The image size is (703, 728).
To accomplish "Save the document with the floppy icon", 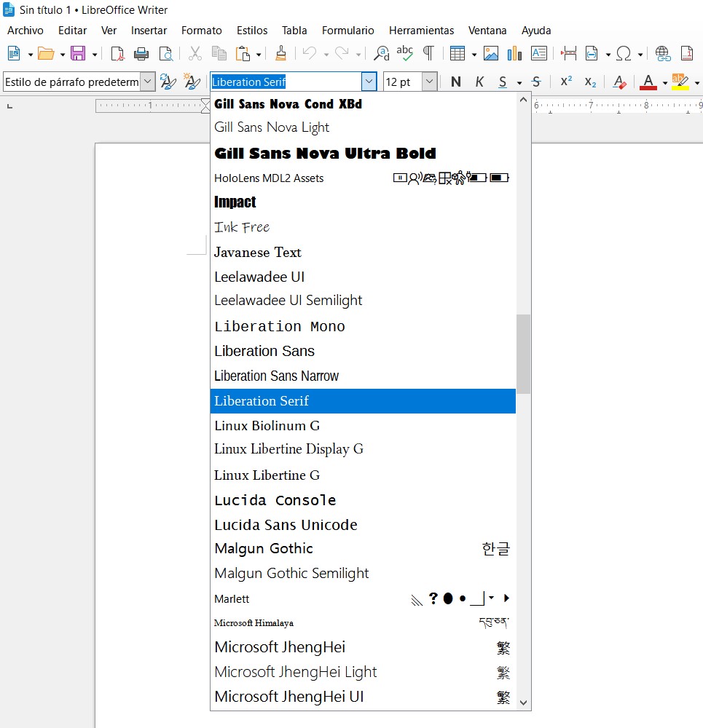I will pyautogui.click(x=78, y=54).
